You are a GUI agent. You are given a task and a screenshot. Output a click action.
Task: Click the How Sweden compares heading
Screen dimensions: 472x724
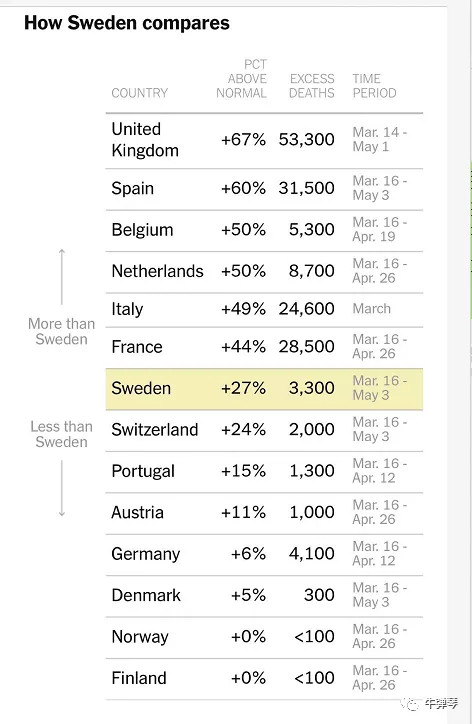coord(127,23)
